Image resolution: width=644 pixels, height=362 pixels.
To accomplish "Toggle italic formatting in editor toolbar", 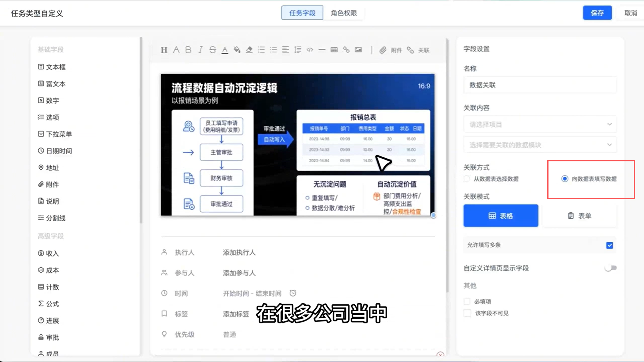I will pyautogui.click(x=200, y=50).
